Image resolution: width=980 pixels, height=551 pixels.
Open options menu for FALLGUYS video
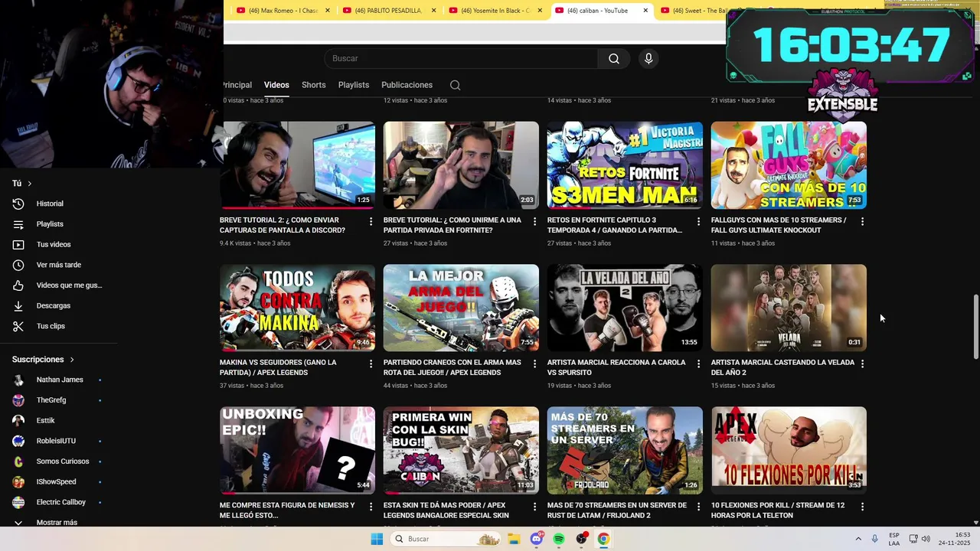tap(862, 221)
